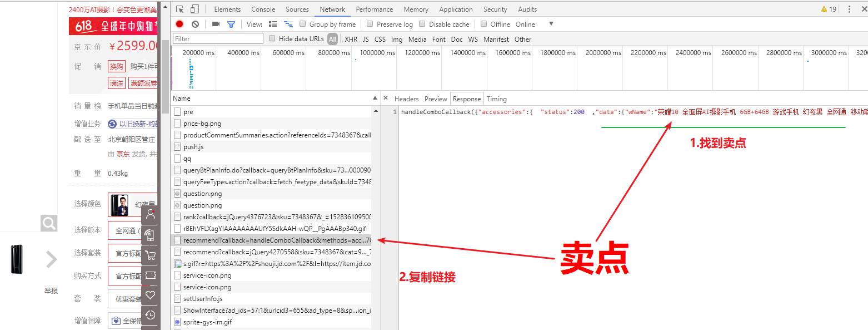Filter requests by Img type
The height and width of the screenshot is (330, 868).
(x=397, y=39)
